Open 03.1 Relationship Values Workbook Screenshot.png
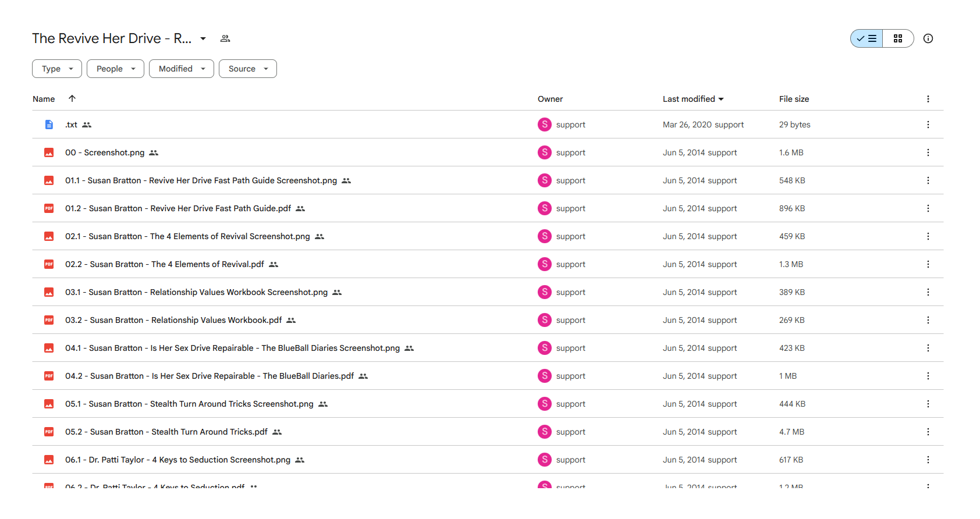980x519 pixels. 196,292
